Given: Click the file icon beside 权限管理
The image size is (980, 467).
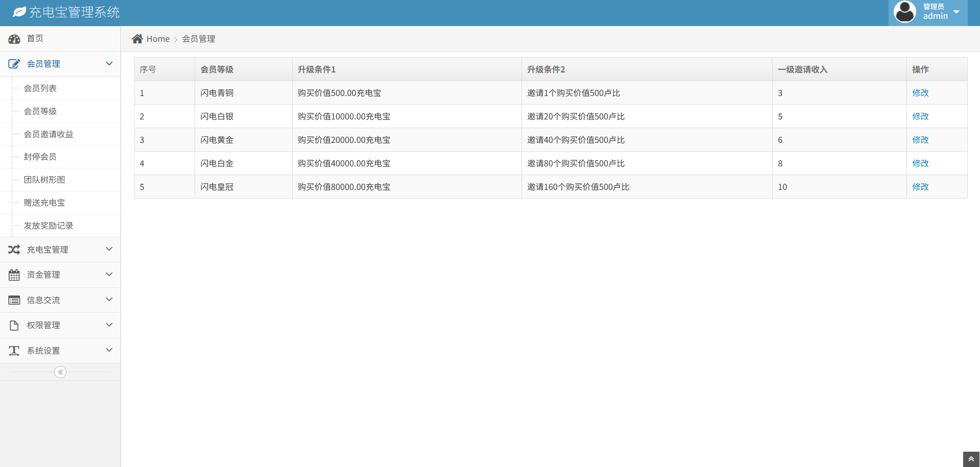Looking at the screenshot, I should (14, 326).
